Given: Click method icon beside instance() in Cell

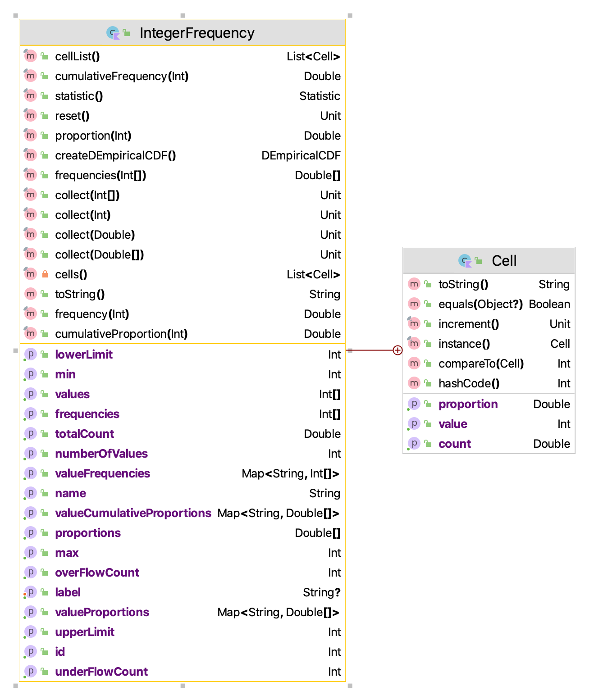Looking at the screenshot, I should coord(414,344).
